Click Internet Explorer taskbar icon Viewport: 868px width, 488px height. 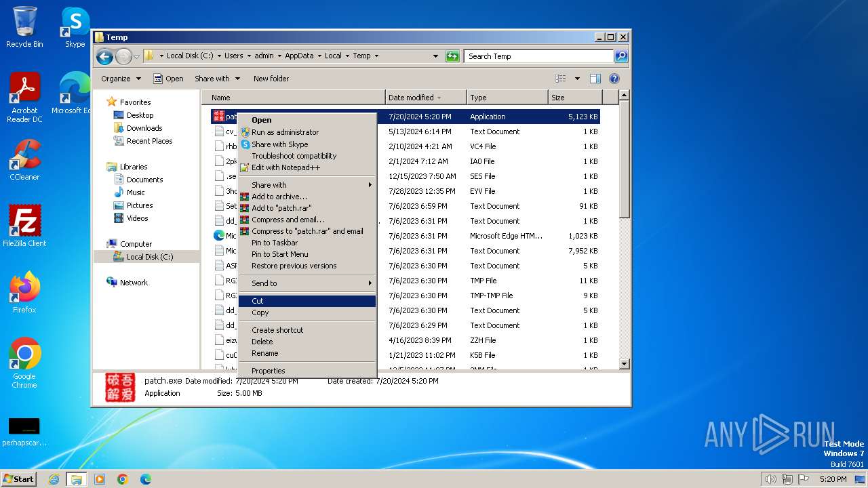(54, 479)
